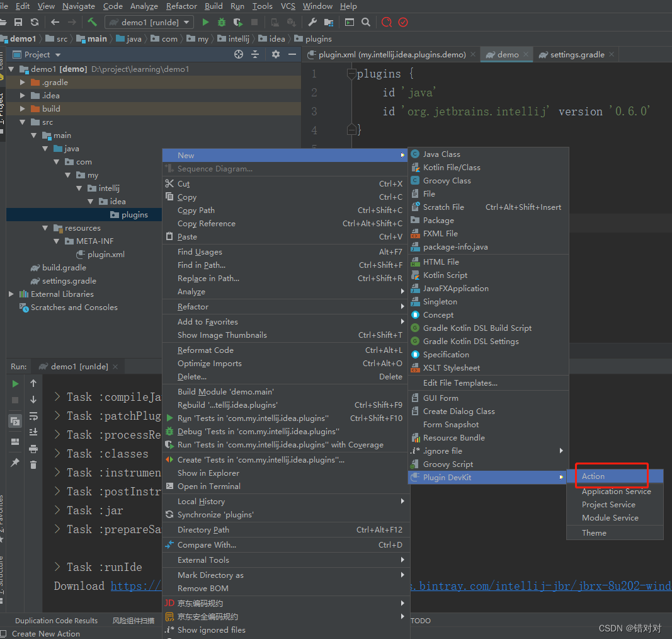Pin the Run tab with pin icon

coord(15,463)
